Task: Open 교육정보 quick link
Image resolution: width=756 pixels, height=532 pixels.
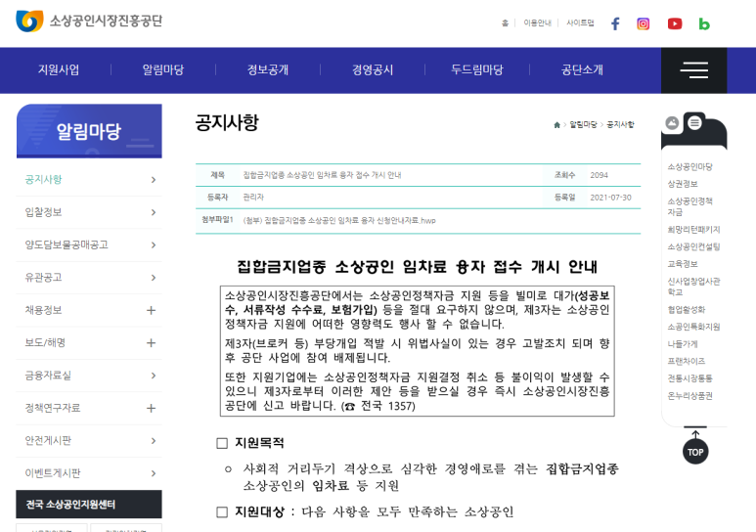Action: tap(683, 264)
